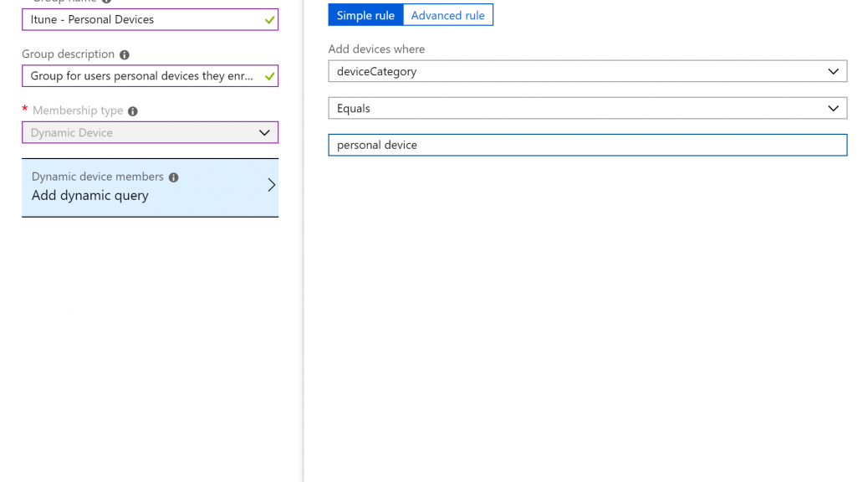Viewport: 868px width, 482px height.
Task: Click the green checkmark in Group description field
Action: pos(269,76)
